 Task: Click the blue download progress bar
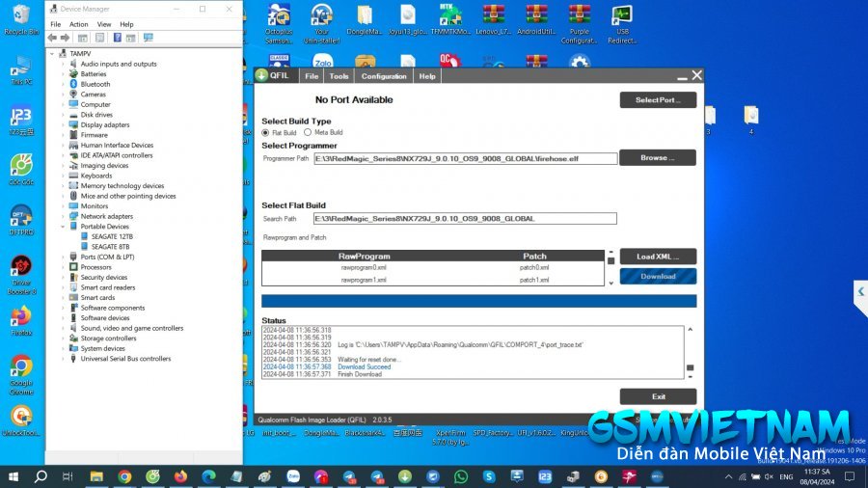478,301
